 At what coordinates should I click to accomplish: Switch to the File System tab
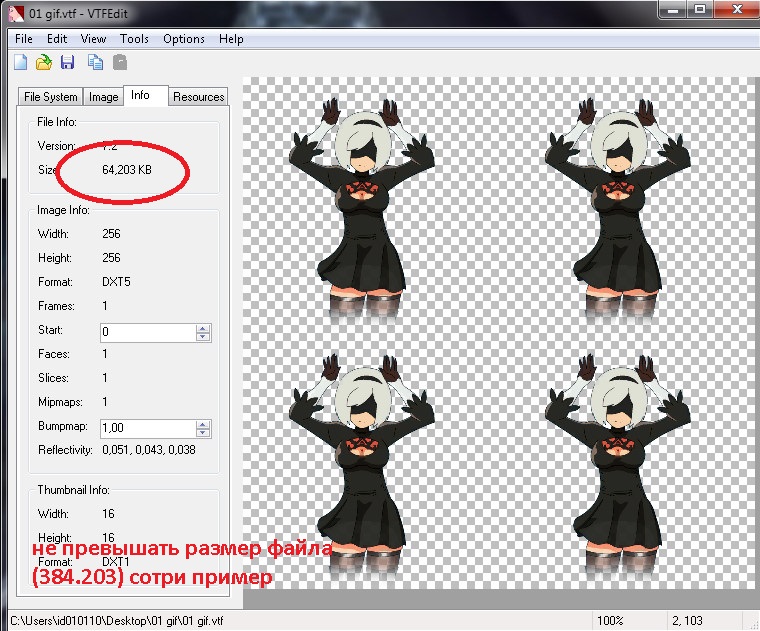pos(50,97)
